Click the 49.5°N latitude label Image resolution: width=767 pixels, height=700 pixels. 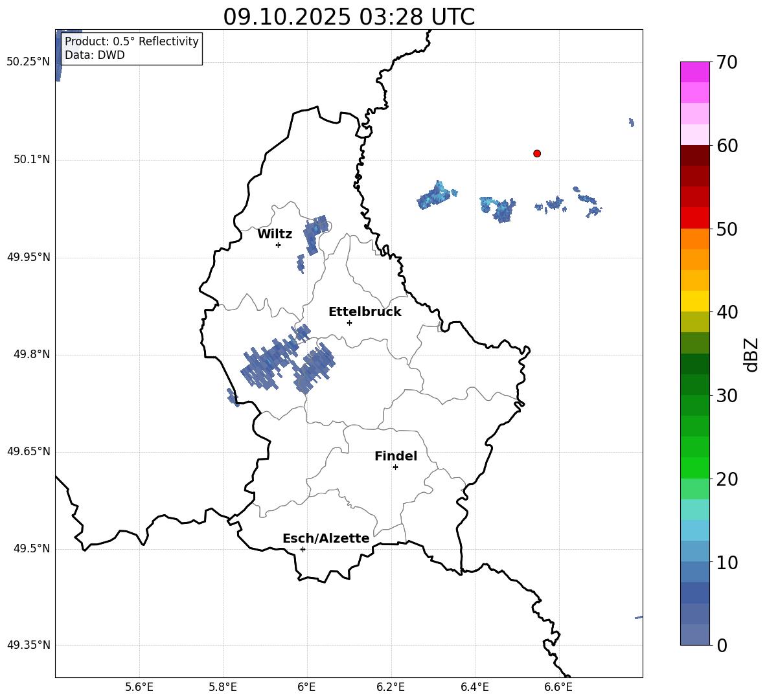(x=32, y=548)
